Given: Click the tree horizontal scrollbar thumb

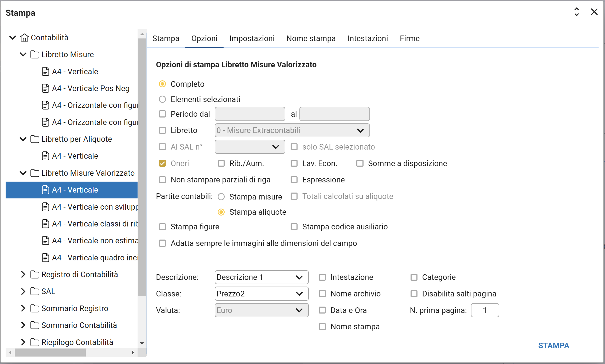Looking at the screenshot, I should coord(50,353).
